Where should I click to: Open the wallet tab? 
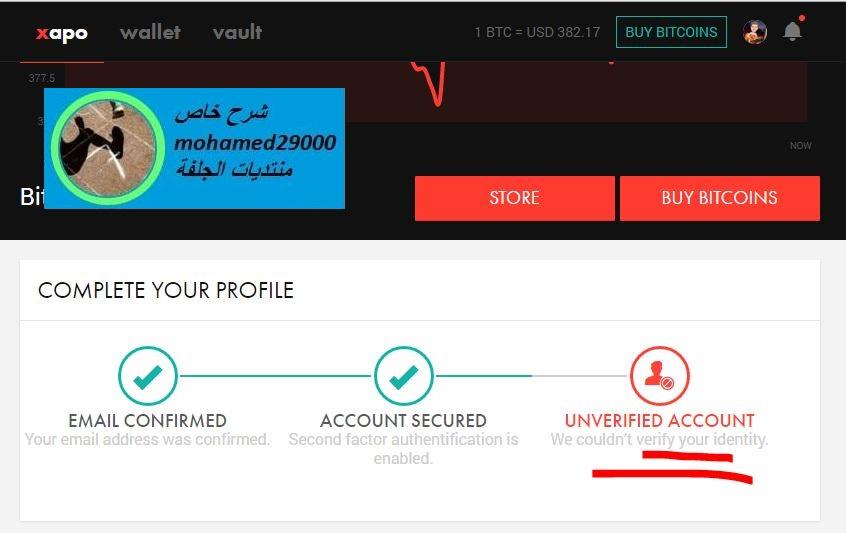tap(151, 32)
